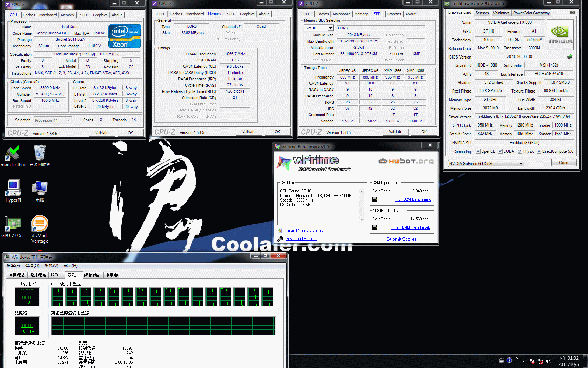The image size is (588, 368).
Task: Click the Submit Scores link
Action: [402, 239]
